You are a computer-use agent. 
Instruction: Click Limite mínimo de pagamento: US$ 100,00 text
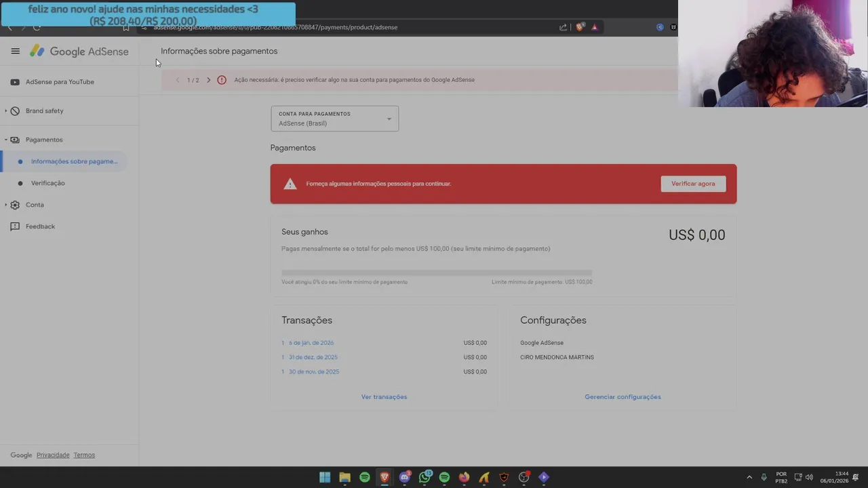(542, 282)
